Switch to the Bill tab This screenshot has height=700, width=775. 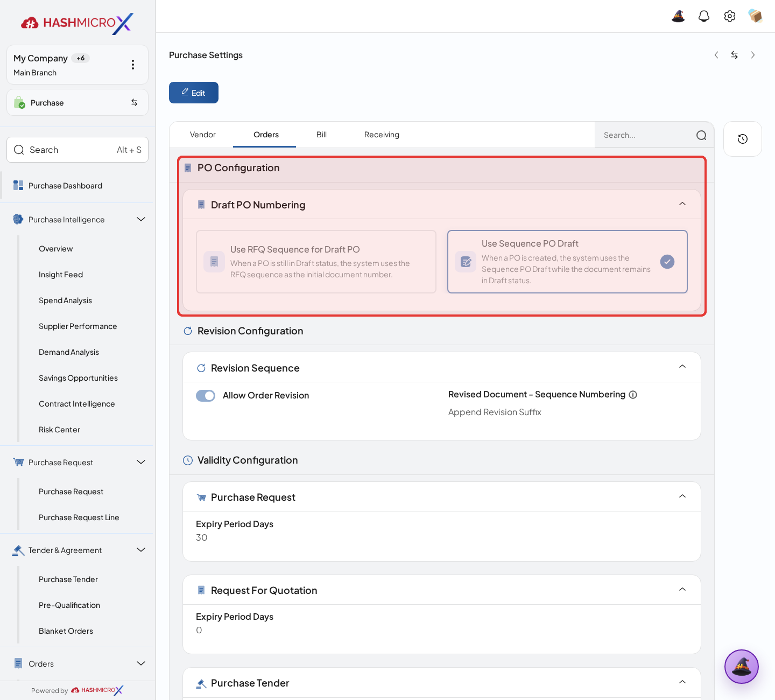tap(322, 135)
